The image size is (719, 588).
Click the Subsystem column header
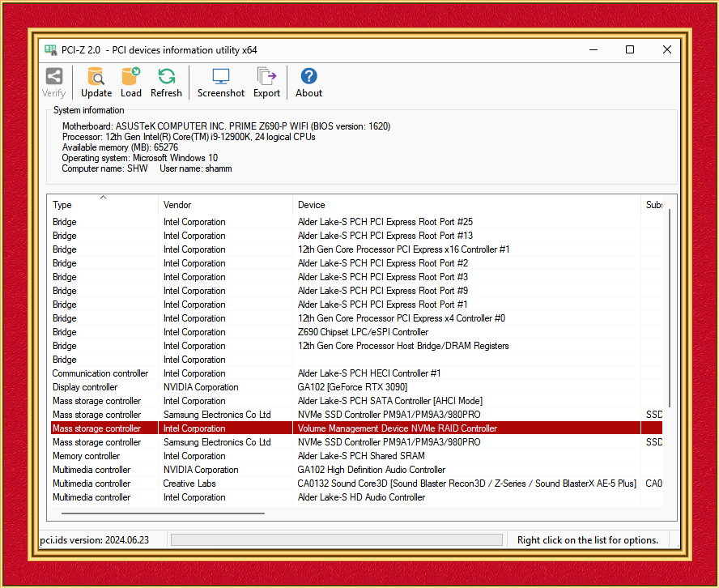pyautogui.click(x=653, y=205)
